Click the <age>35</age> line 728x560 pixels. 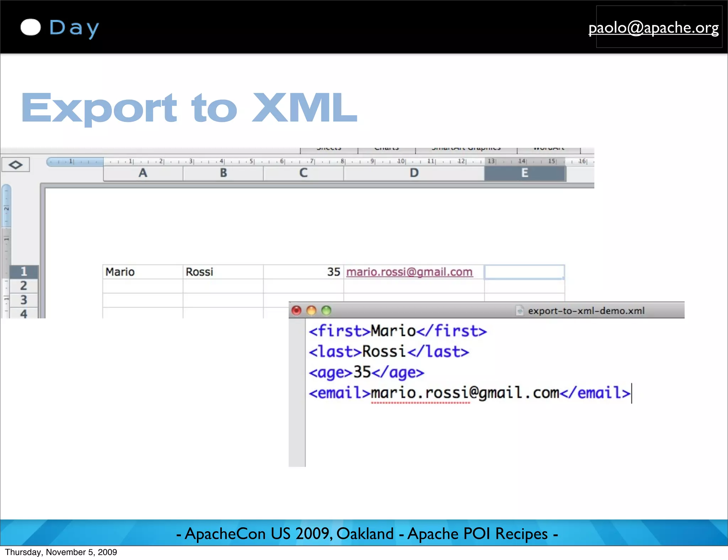coord(366,372)
